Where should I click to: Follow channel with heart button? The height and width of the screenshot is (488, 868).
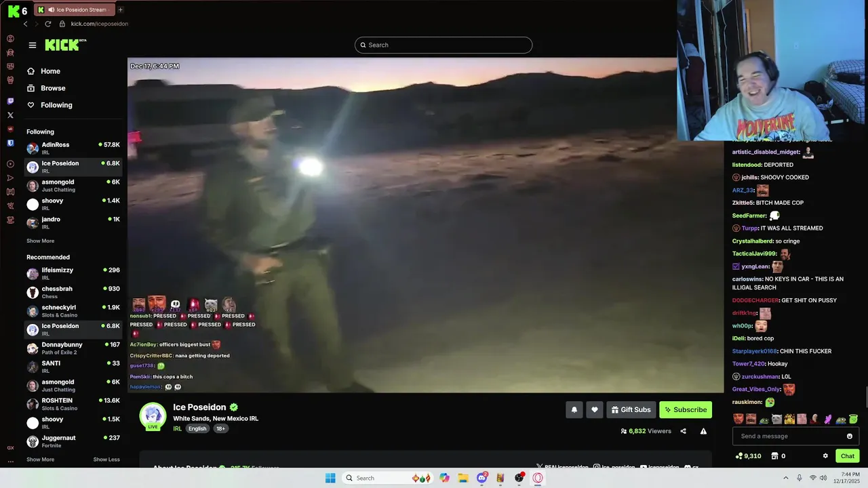pyautogui.click(x=595, y=409)
